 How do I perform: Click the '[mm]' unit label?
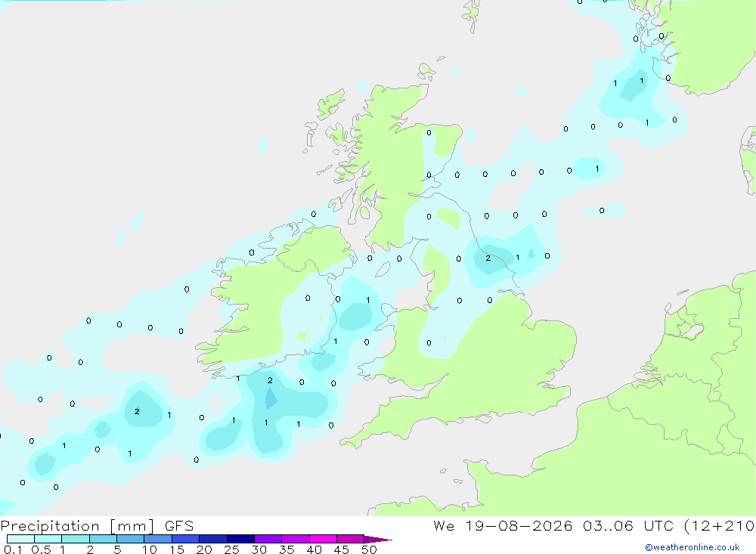click(132, 526)
